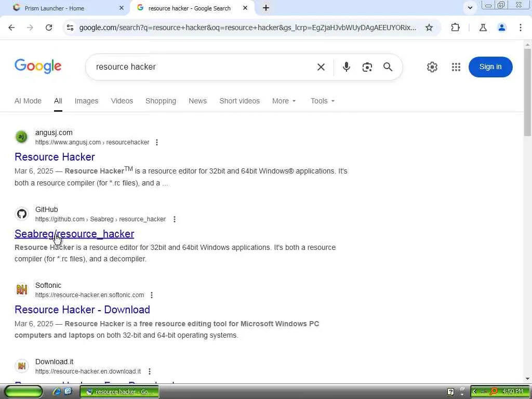This screenshot has width=532, height=399.
Task: Click the resource-hacker.en.download.it URL
Action: tap(88, 371)
